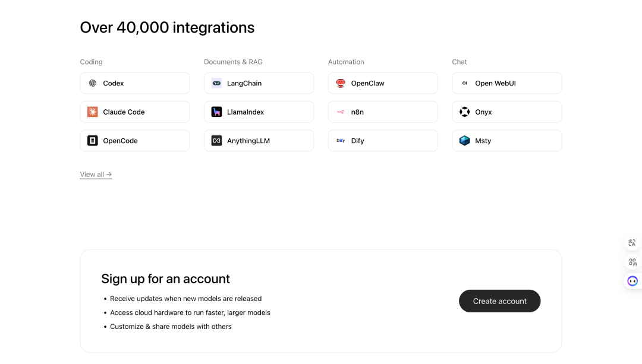Click the Coding category heading
This screenshot has width=642, height=364.
[92, 62]
